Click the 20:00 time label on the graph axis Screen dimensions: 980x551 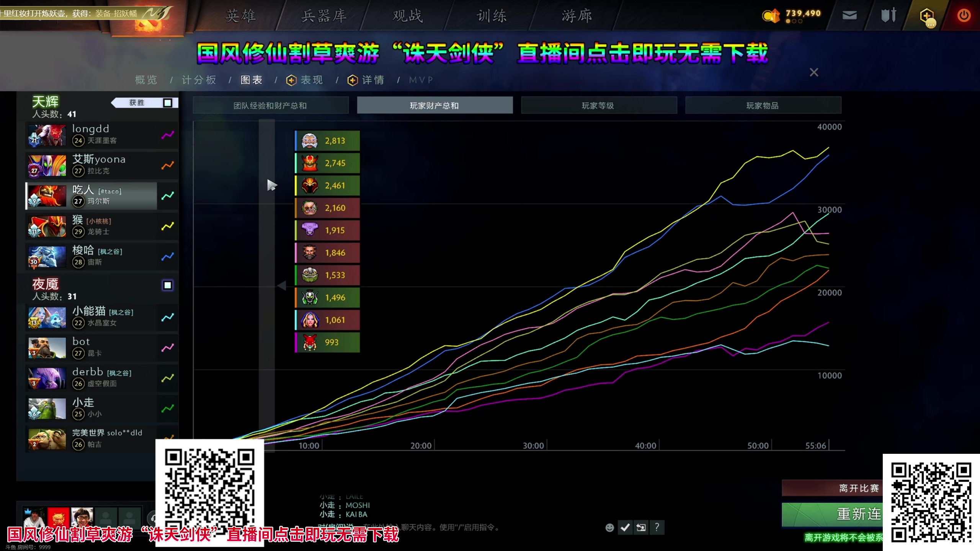coord(421,446)
